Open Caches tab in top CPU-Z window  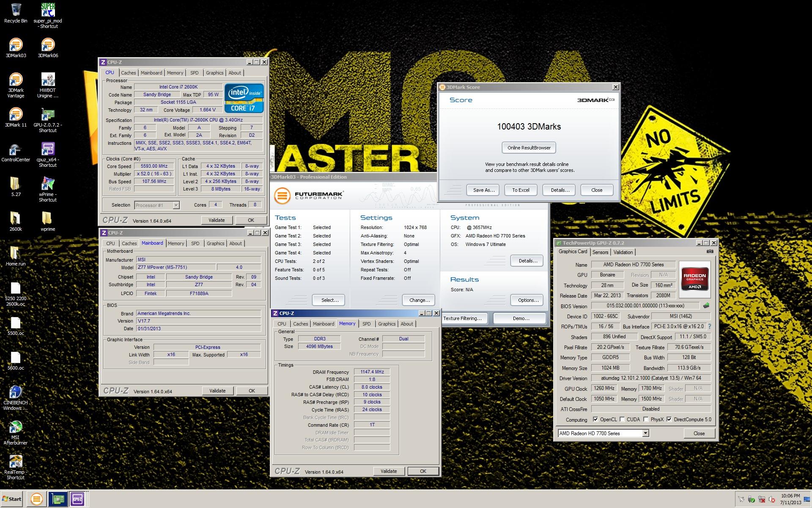pos(129,73)
